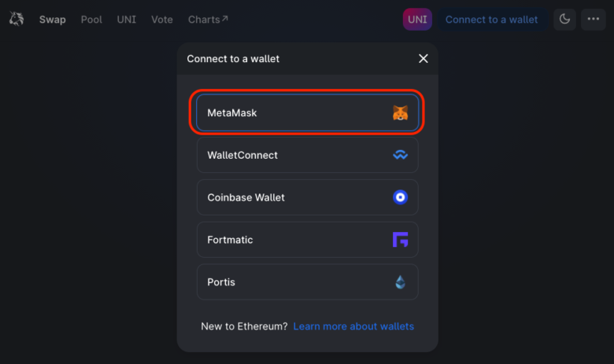Click the Coinbase Wallet blue circle icon
Screen dimensions: 614x364
(400, 197)
